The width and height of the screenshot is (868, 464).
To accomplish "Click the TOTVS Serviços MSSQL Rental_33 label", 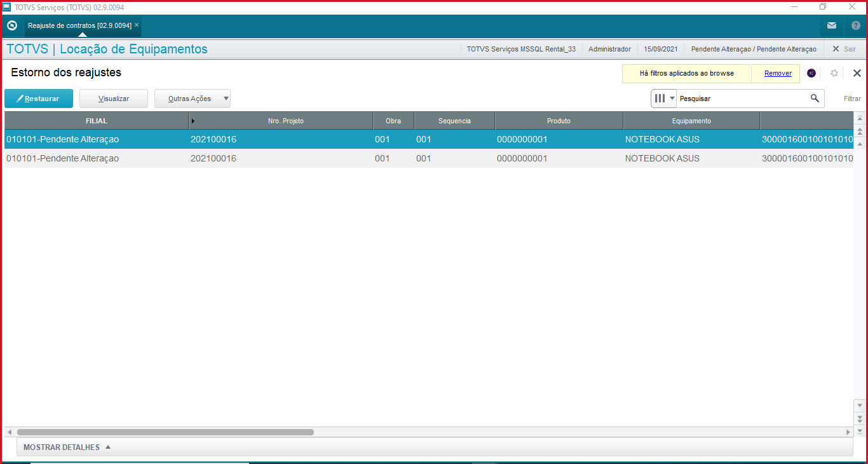I will [x=521, y=49].
